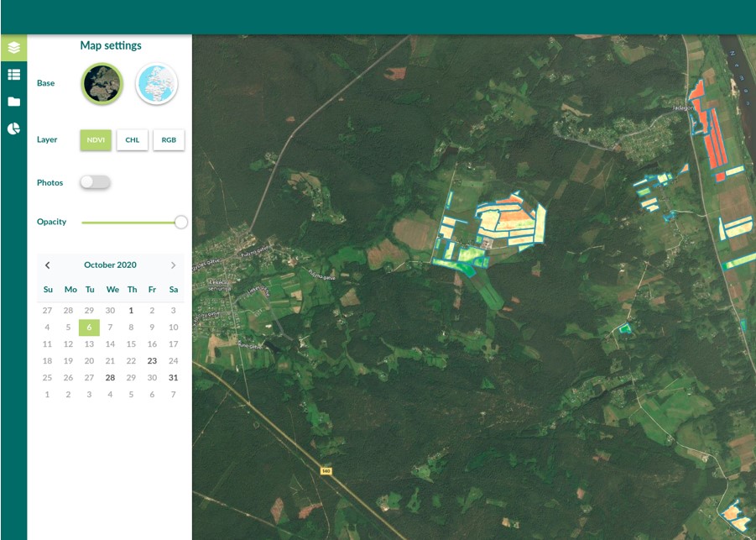The height and width of the screenshot is (540, 756).
Task: Click the Opacity slider handle
Action: pos(180,223)
